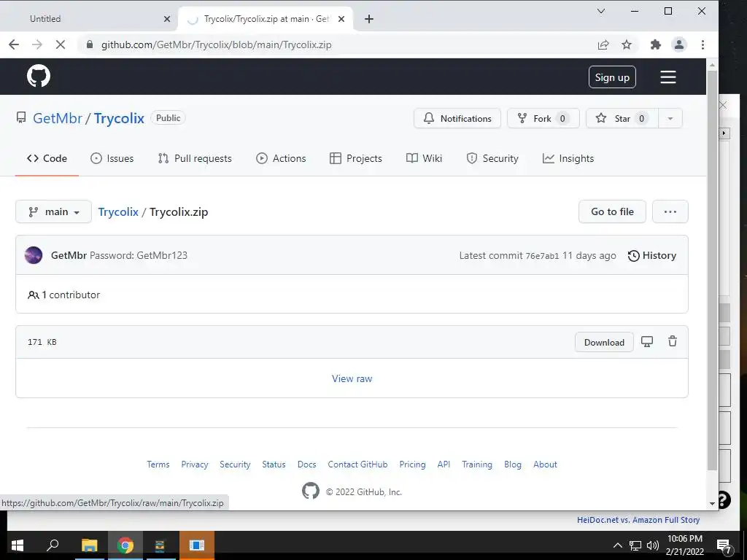The height and width of the screenshot is (560, 747).
Task: Open the tab search chevron
Action: pos(601,11)
